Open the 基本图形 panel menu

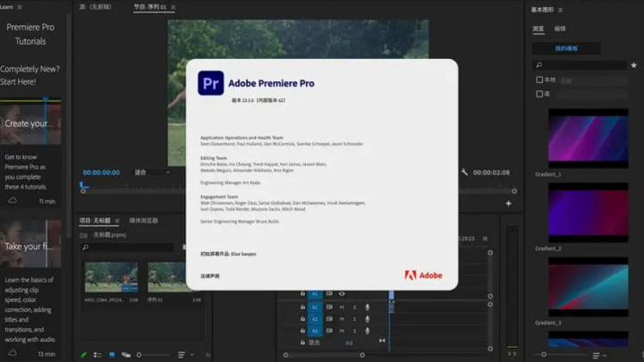(560, 10)
